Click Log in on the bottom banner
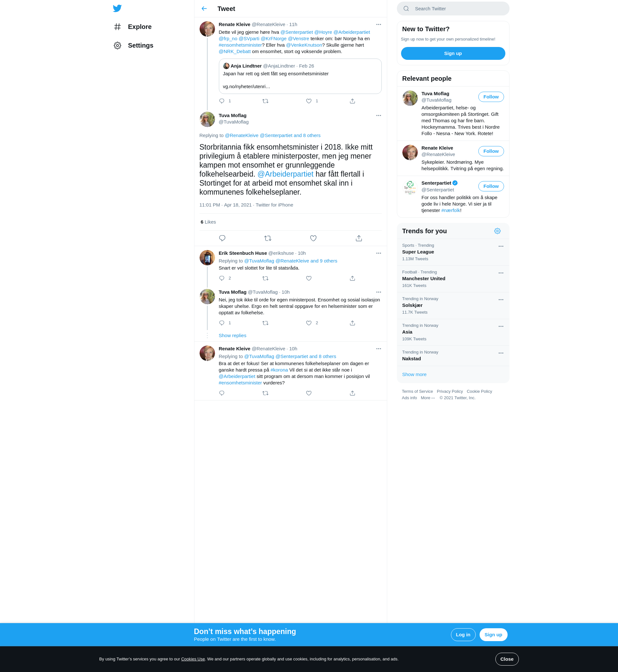The height and width of the screenshot is (672, 618). coord(463,635)
